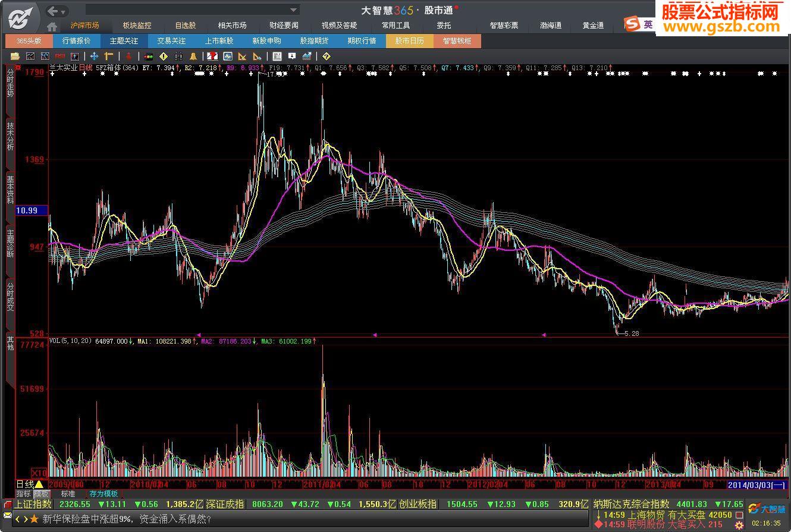Open the 智慧彩票 menu

504,26
